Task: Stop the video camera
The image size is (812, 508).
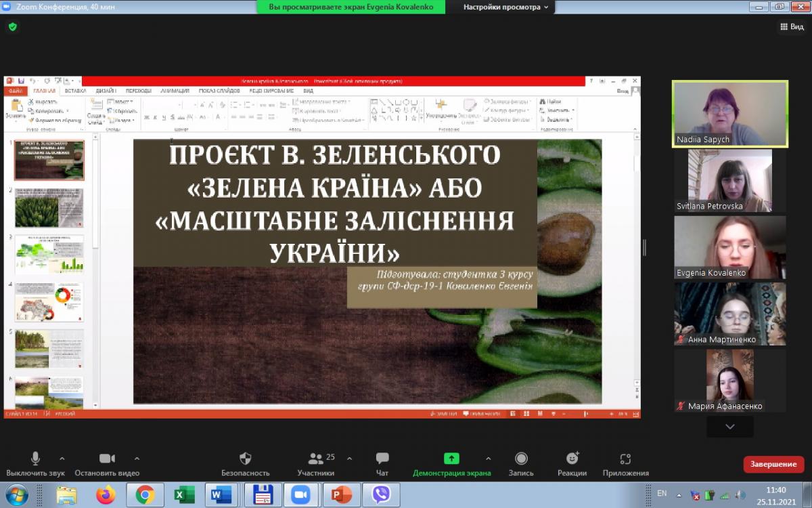Action: tap(107, 459)
